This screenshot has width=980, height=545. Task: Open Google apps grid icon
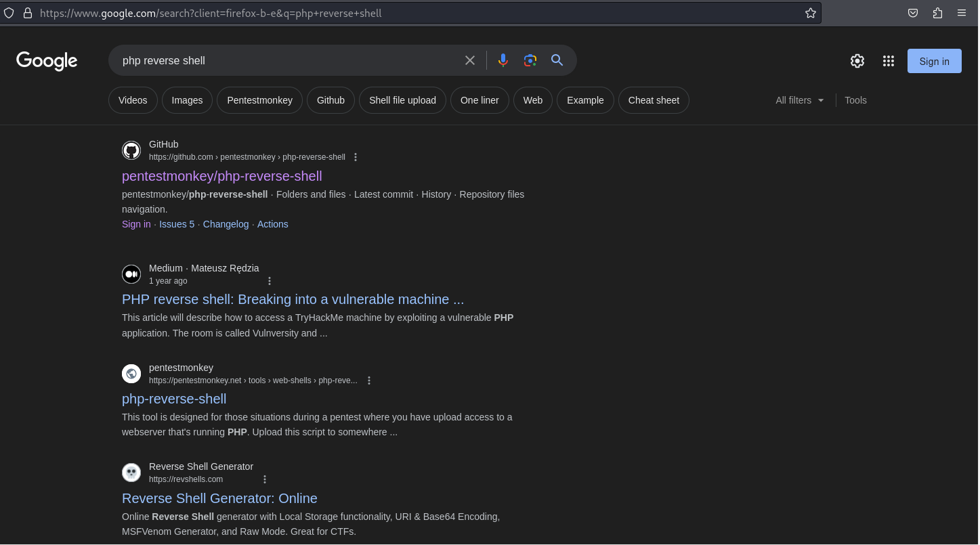tap(889, 61)
